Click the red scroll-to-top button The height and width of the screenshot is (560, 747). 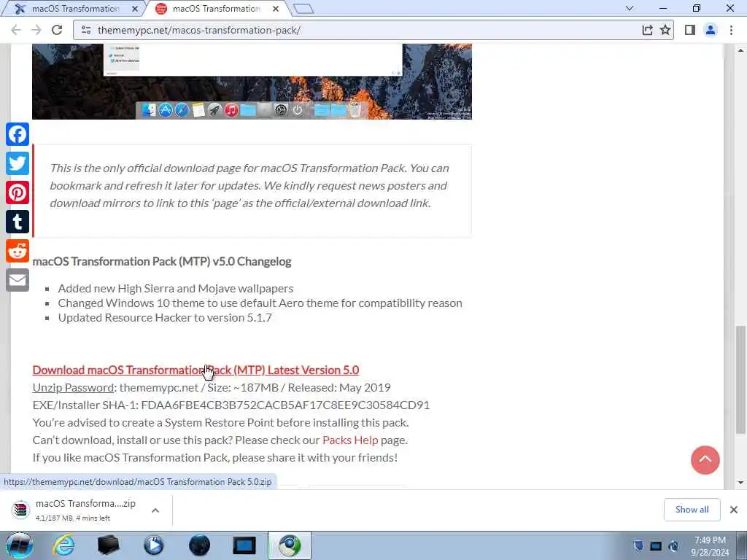[705, 460]
